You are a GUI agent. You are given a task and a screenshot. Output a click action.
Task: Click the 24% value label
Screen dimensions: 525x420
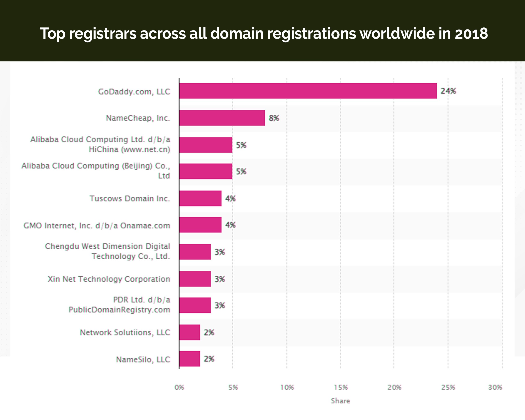tap(448, 91)
